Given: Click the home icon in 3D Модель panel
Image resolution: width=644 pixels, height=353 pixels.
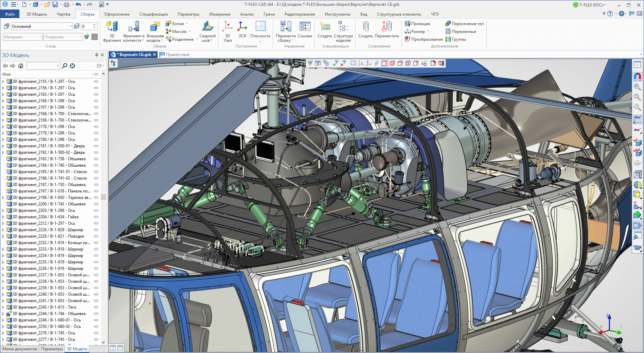Looking at the screenshot, I should (x=21, y=66).
